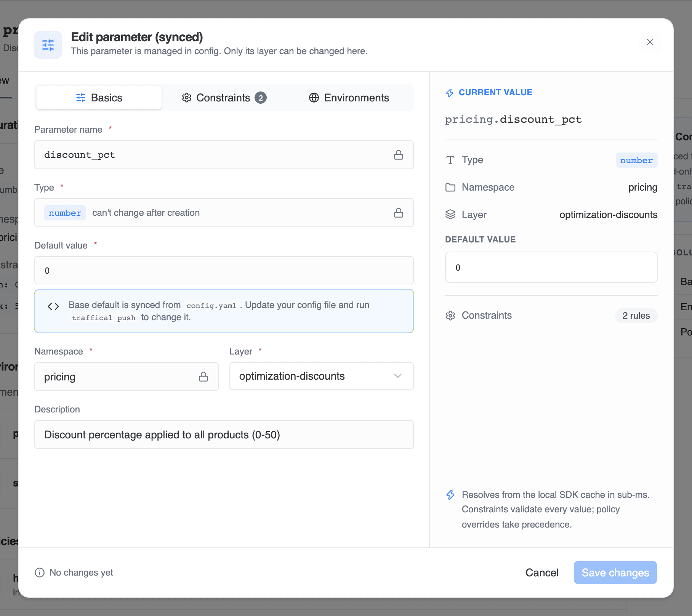Click the 2 rules badge
Image resolution: width=692 pixels, height=616 pixels.
click(x=636, y=316)
